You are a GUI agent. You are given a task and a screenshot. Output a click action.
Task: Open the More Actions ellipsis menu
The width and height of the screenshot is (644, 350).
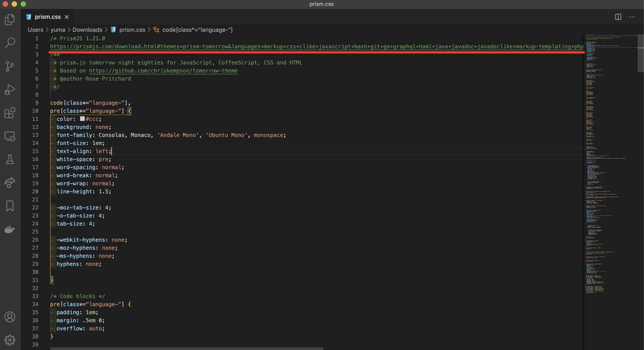[632, 17]
